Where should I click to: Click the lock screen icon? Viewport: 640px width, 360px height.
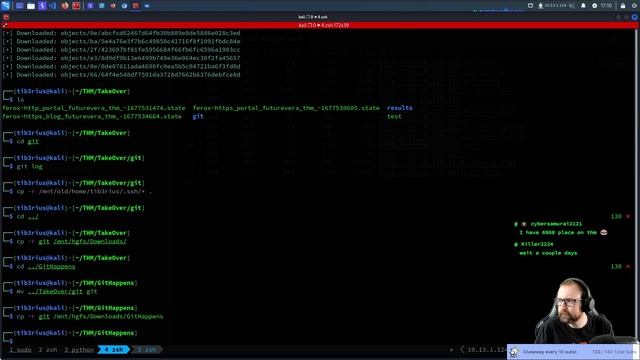point(623,6)
